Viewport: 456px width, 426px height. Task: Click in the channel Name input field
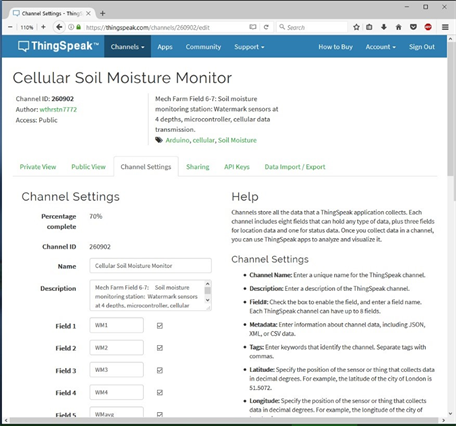click(150, 266)
